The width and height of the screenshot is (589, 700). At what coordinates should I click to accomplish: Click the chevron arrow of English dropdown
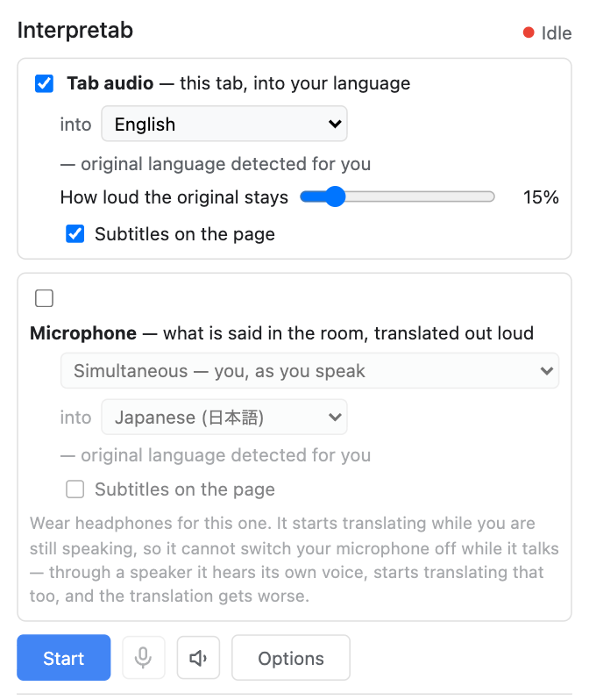(x=335, y=124)
